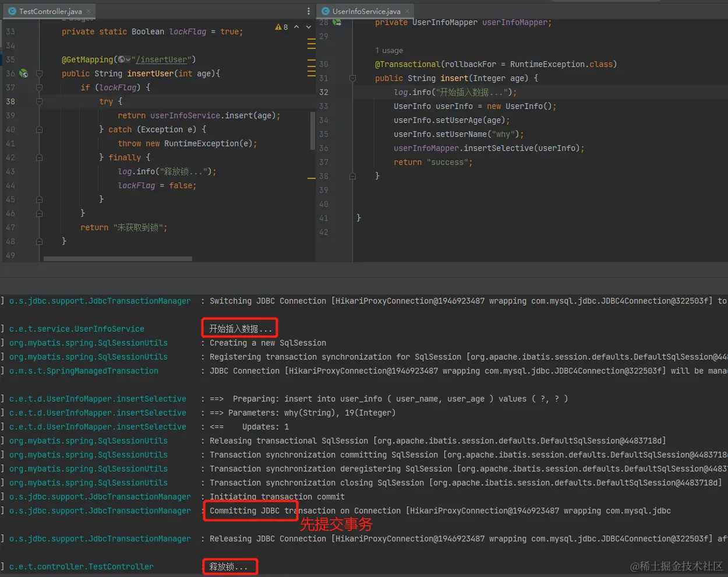The width and height of the screenshot is (728, 577).
Task: Click log message '释放锁...' at bottom
Action: coord(229,567)
